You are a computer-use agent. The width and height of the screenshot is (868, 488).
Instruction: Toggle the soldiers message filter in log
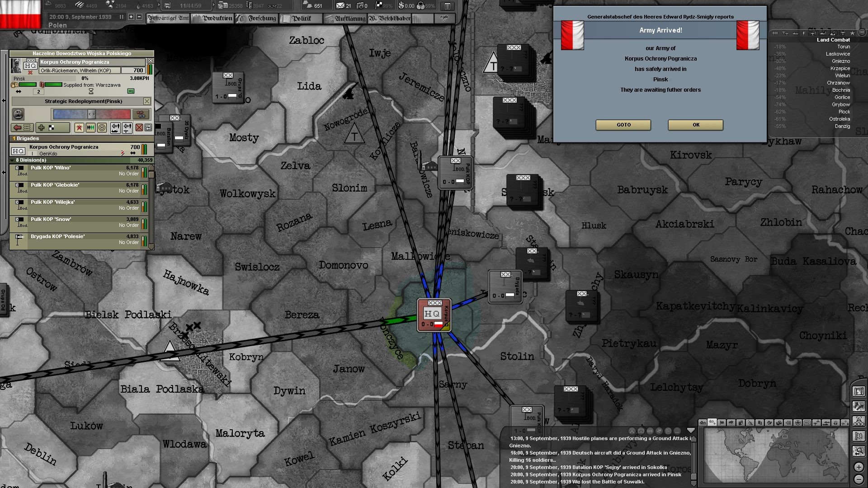[650, 431]
